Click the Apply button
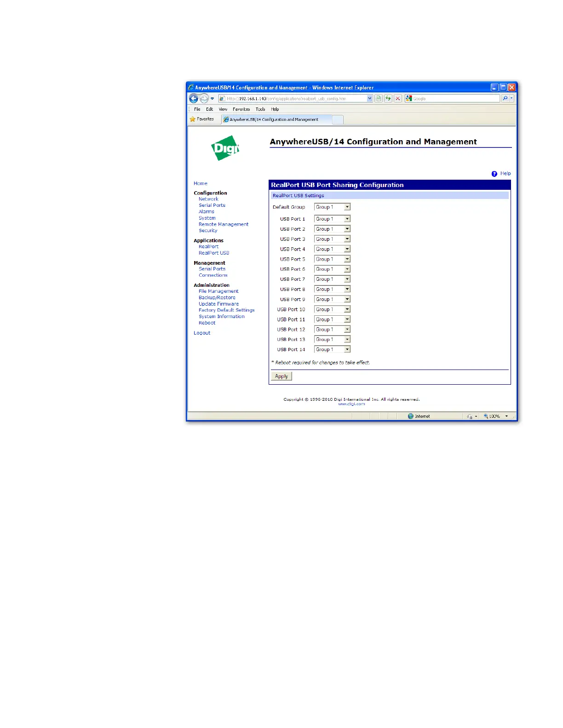 [281, 376]
